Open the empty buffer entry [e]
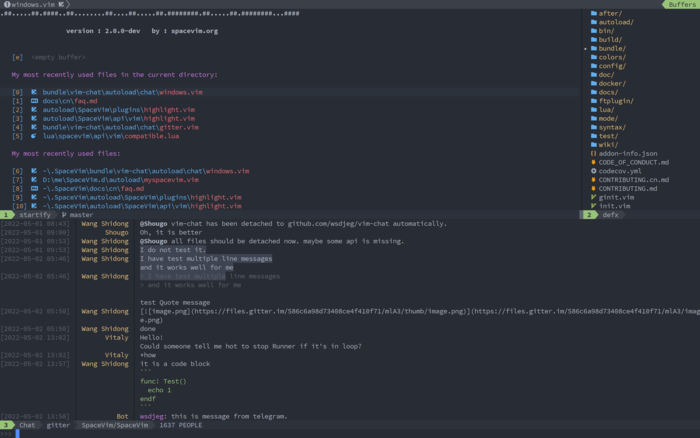This screenshot has height=438, width=700. point(52,57)
